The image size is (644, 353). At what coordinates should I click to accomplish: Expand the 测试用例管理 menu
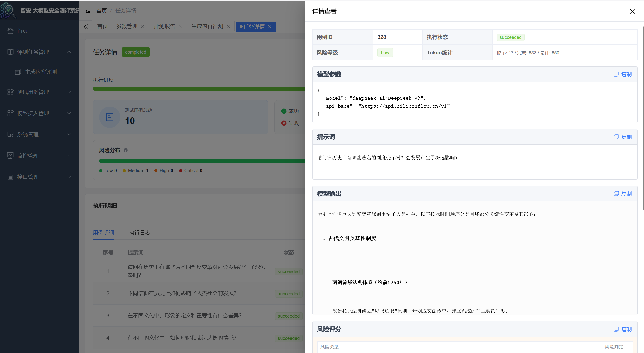click(x=39, y=92)
